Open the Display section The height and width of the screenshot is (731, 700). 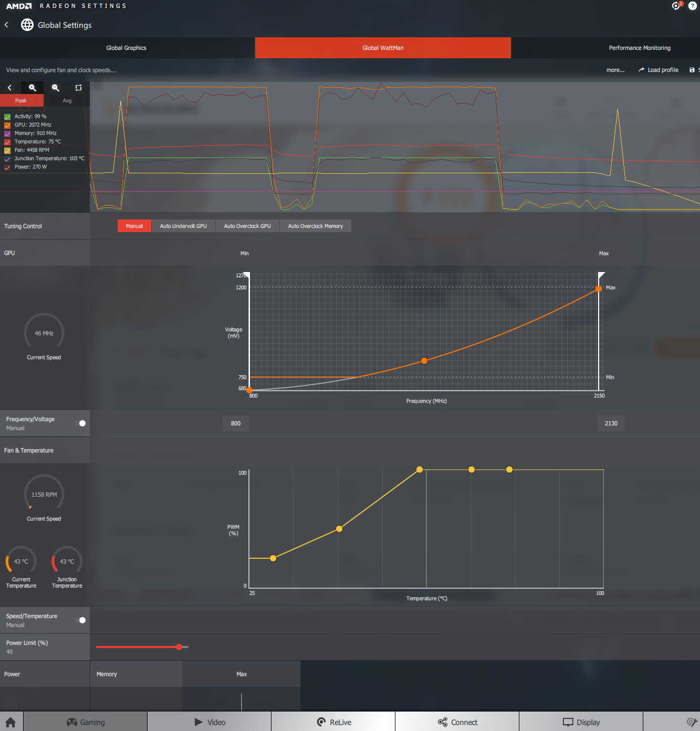coord(581,722)
